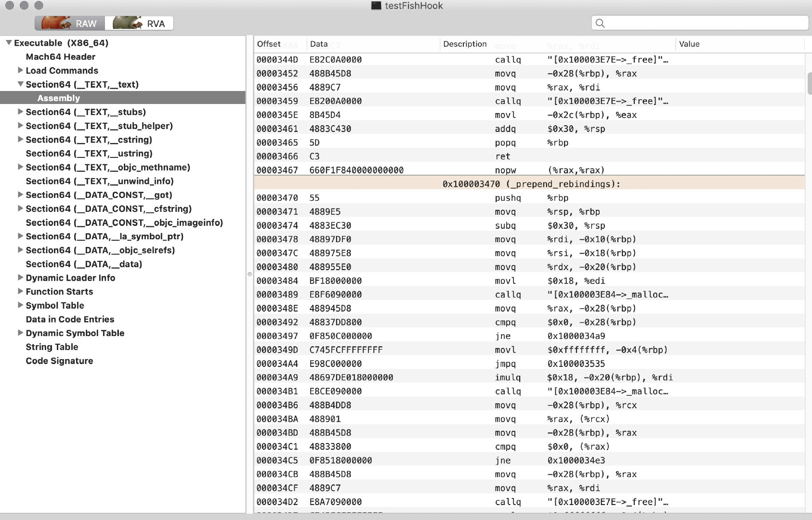Select popq %rbp row
The width and height of the screenshot is (812, 520).
[529, 143]
